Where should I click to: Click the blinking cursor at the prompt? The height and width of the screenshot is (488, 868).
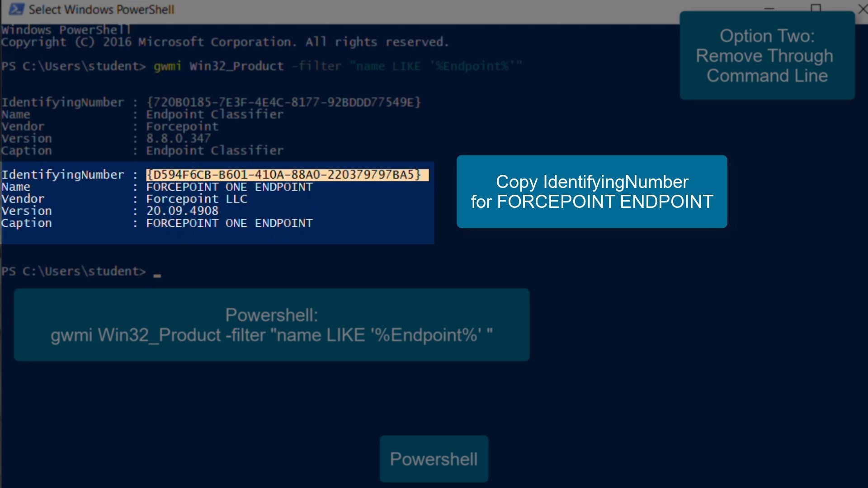pyautogui.click(x=157, y=275)
